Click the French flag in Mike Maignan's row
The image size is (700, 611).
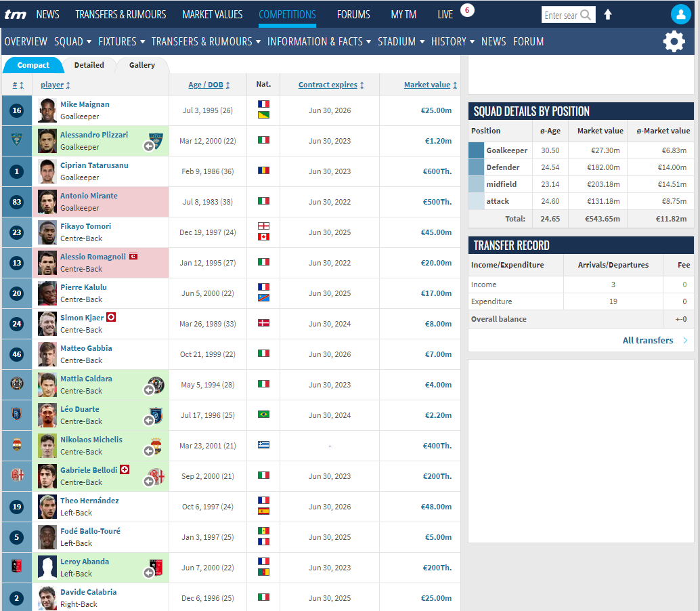(263, 104)
